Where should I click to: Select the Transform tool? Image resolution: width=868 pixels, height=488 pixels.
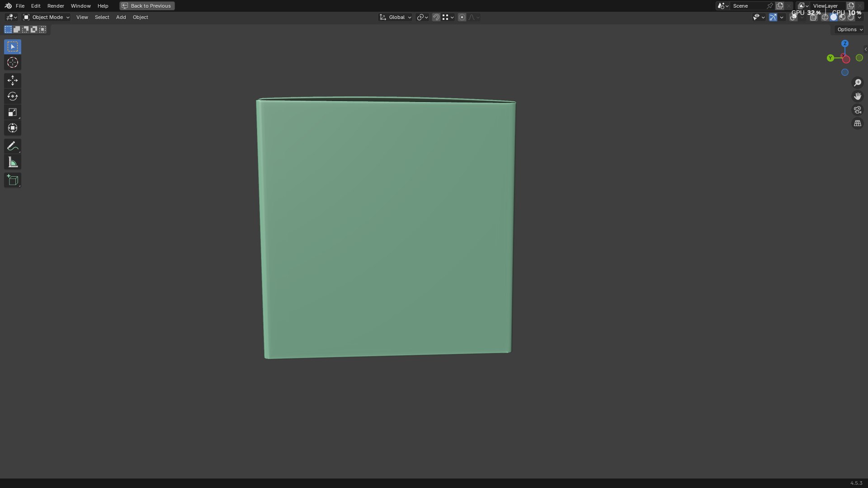13,128
